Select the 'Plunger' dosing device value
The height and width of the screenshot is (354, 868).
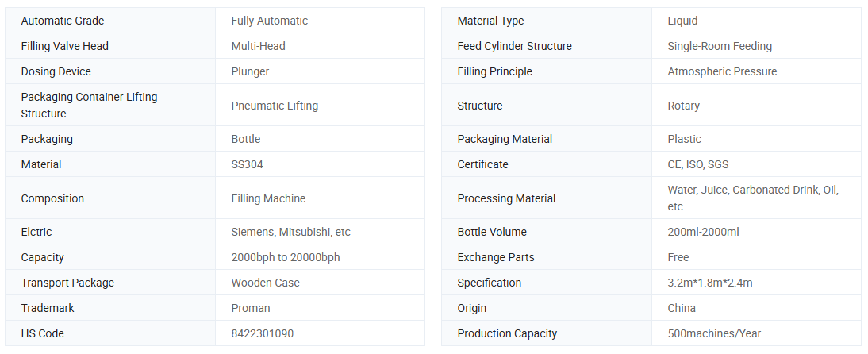[250, 71]
